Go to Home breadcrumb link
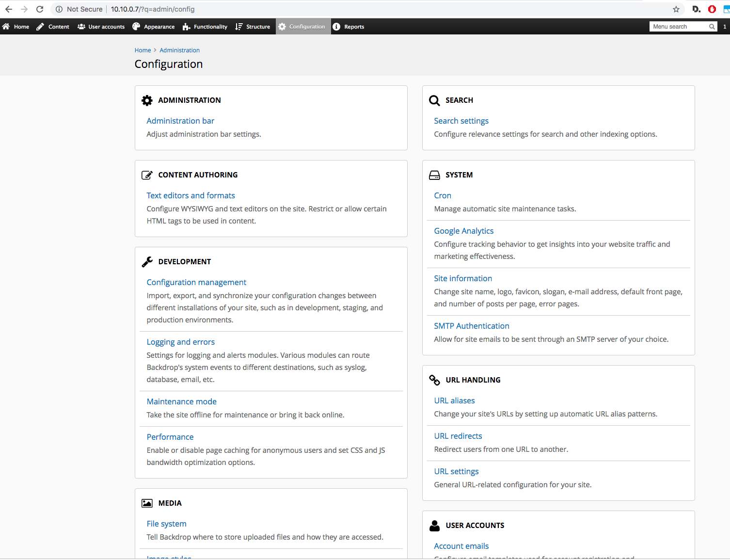This screenshot has width=730, height=560. [143, 50]
